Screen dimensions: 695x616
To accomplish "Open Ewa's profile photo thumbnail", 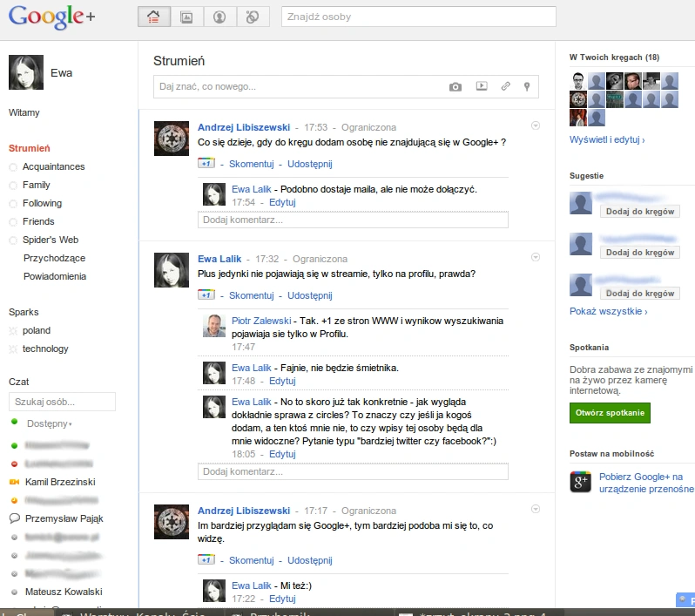I will click(26, 72).
